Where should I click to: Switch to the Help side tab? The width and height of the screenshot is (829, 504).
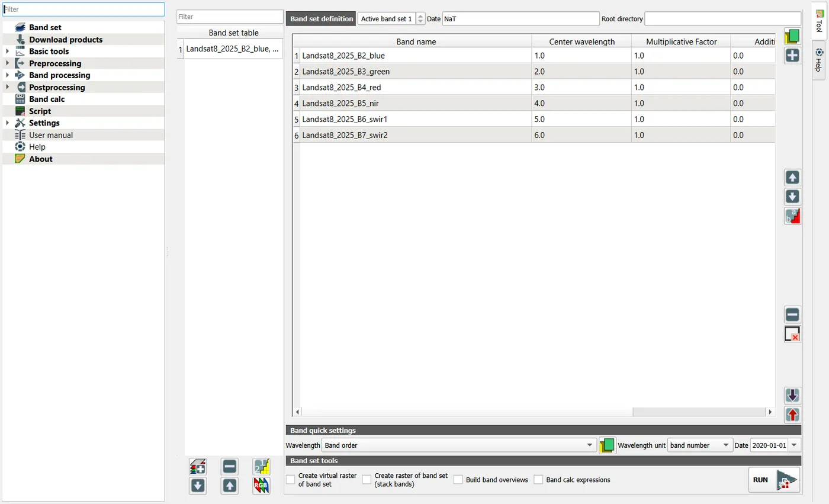point(819,59)
